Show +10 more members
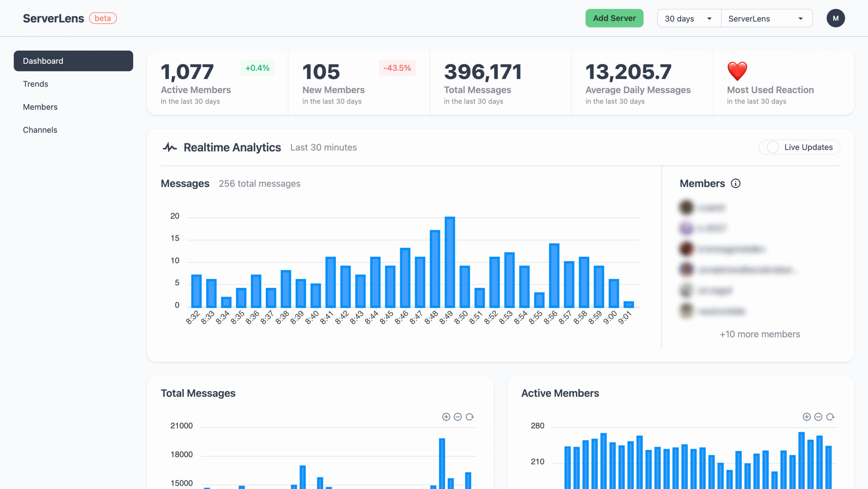868x489 pixels. pos(760,334)
